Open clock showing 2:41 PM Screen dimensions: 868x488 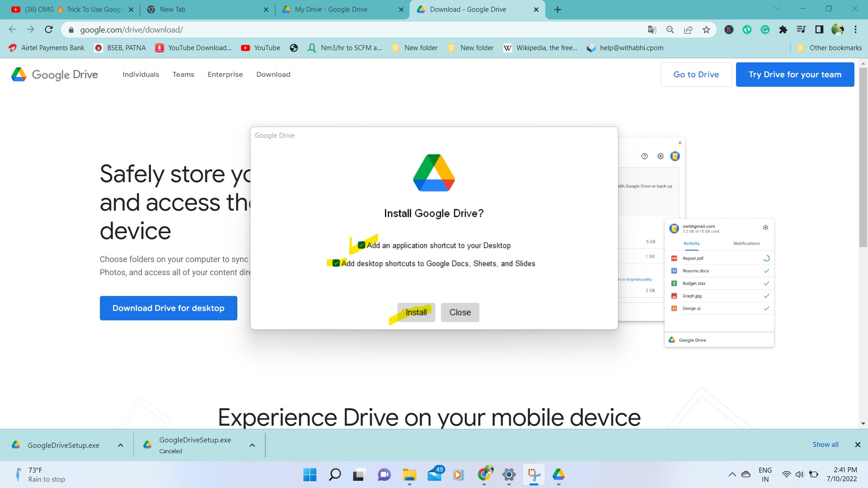pyautogui.click(x=842, y=474)
